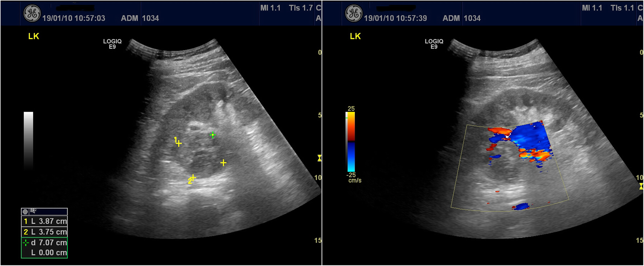Image resolution: width=644 pixels, height=266 pixels.
Task: Click the small blue flow spot at box bottom
Action: [x=522, y=207]
